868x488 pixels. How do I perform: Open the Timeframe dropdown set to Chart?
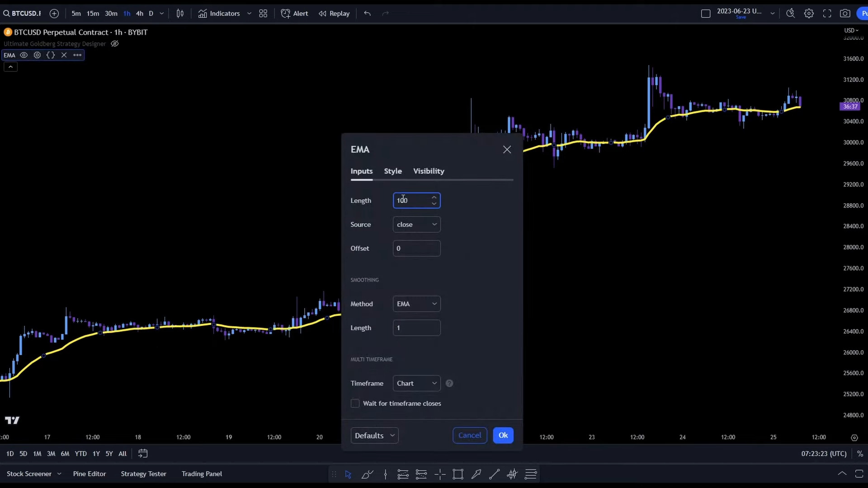point(416,384)
